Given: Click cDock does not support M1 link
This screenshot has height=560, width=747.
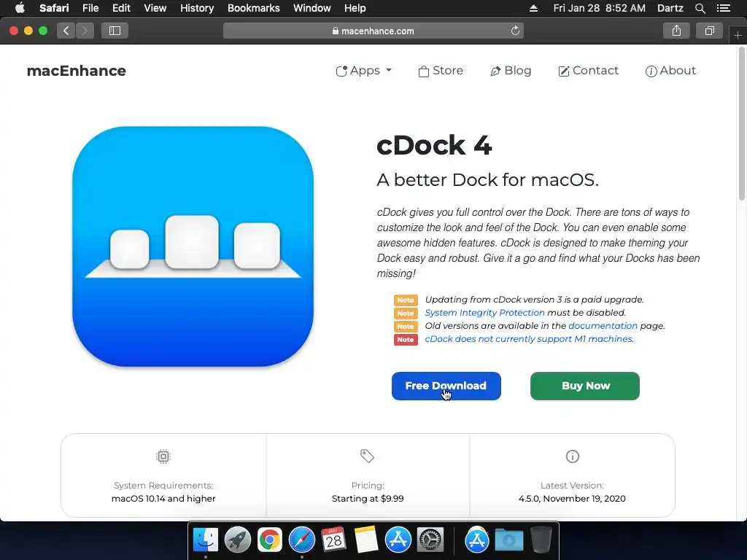Looking at the screenshot, I should click(x=529, y=338).
